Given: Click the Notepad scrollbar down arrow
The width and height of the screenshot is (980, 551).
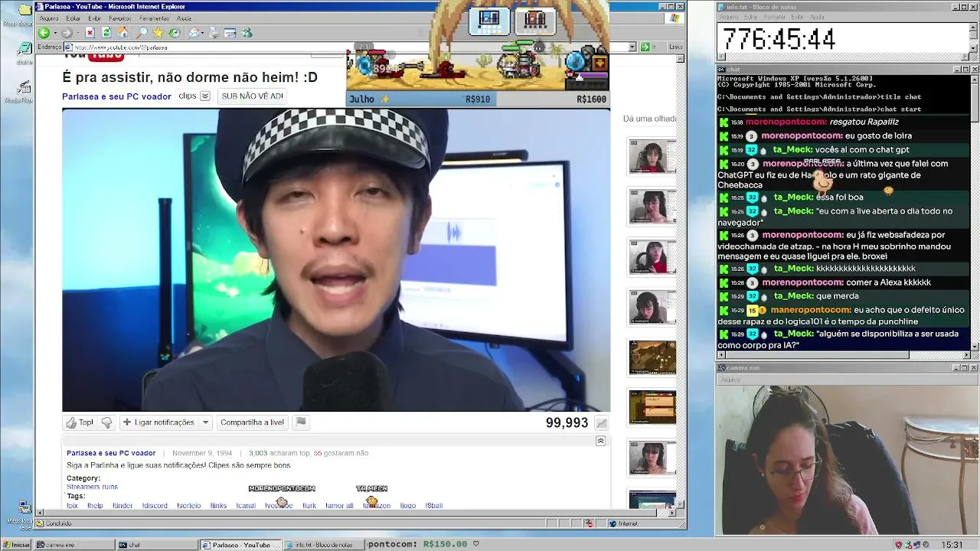Looking at the screenshot, I should [974, 48].
